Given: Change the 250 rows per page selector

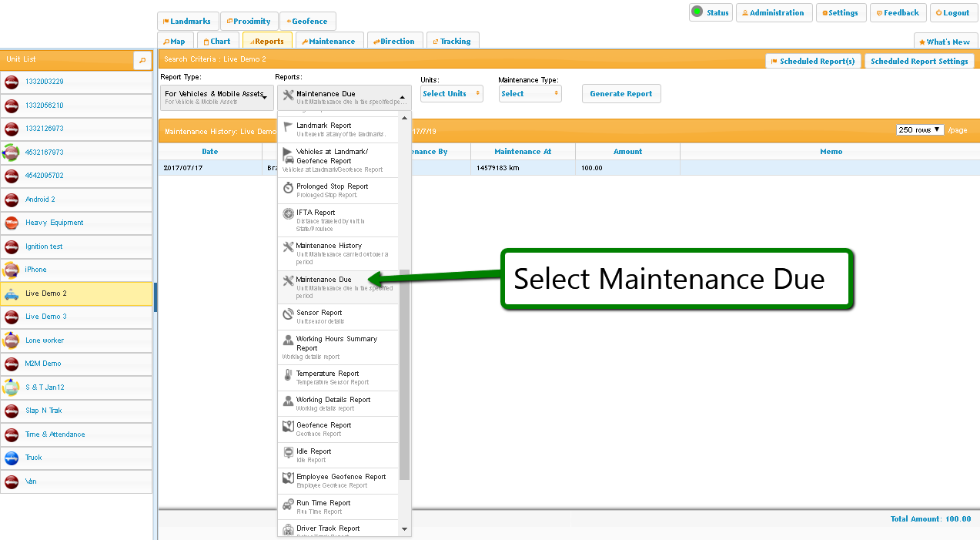Looking at the screenshot, I should pyautogui.click(x=920, y=130).
